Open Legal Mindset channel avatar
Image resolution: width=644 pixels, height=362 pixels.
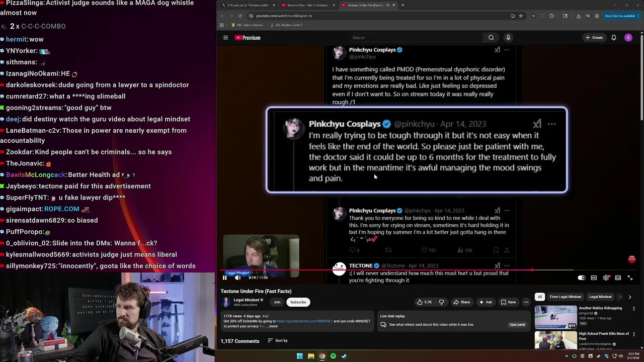[x=226, y=302]
